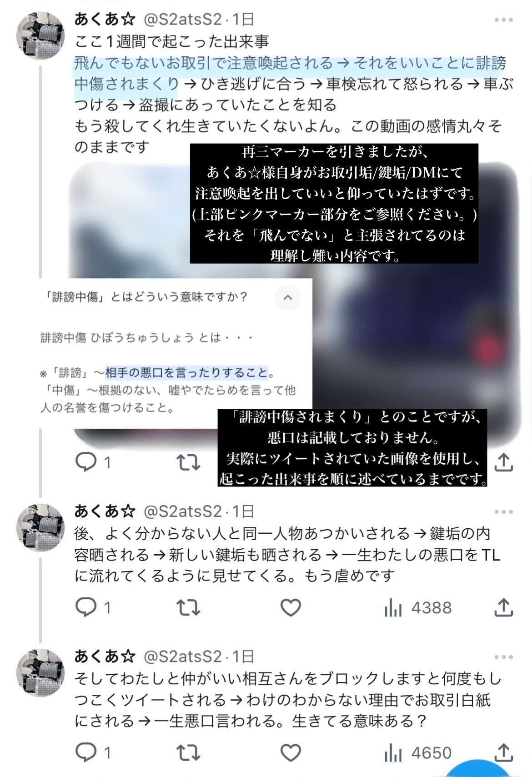This screenshot has height=777, width=532.
Task: Open reply on first tweet
Action: coord(92,462)
